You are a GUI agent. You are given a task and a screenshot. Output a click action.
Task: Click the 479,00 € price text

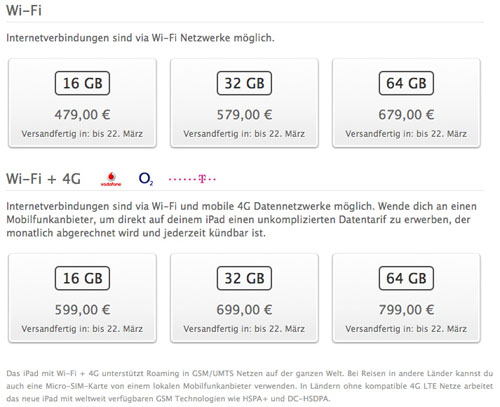[82, 115]
